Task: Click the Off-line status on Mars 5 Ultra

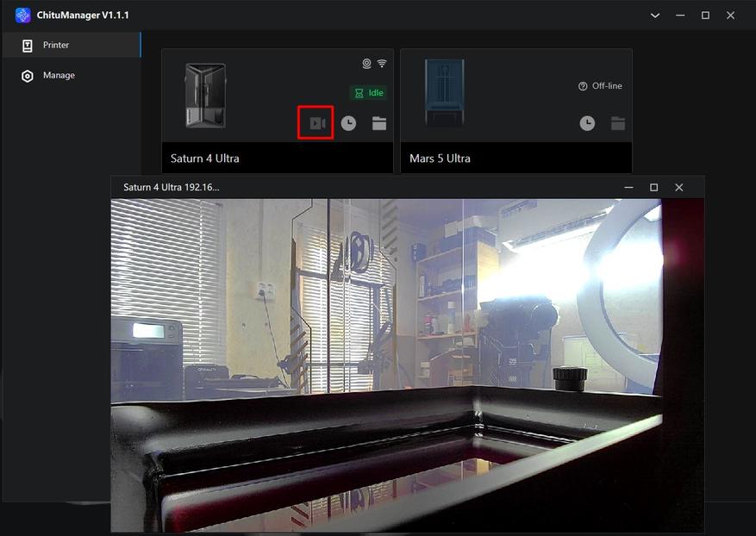Action: 600,86
